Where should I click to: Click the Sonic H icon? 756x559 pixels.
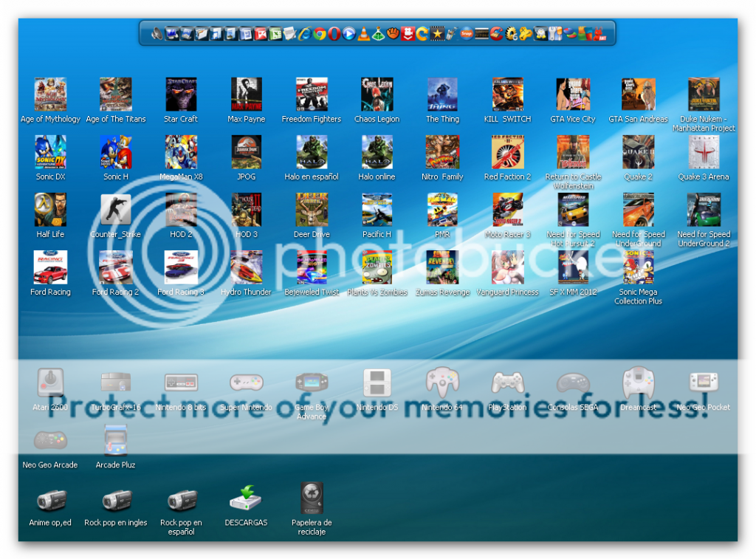116,152
